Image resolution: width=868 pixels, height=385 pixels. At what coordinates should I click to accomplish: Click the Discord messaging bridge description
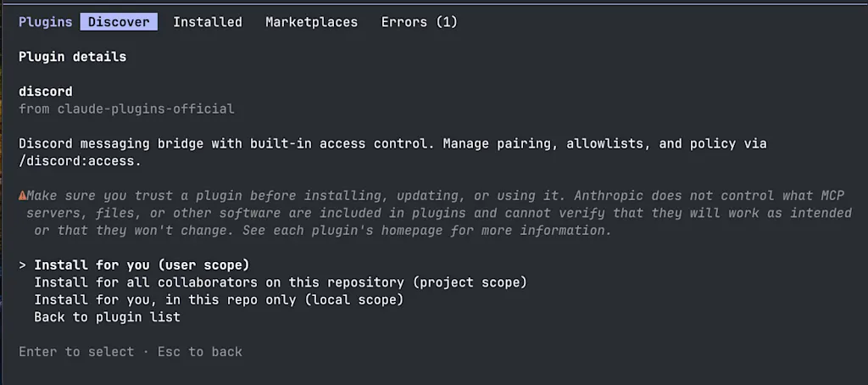(392, 153)
